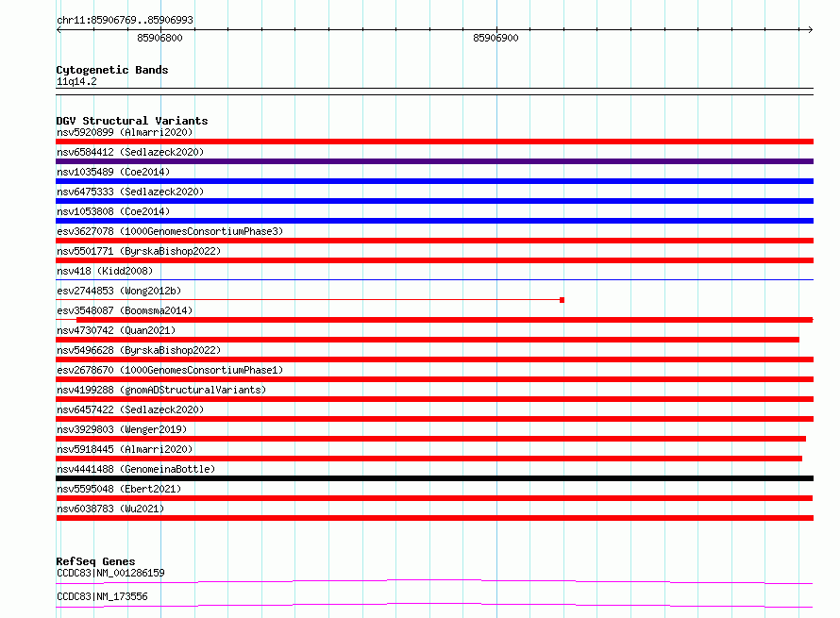The height and width of the screenshot is (618, 840).
Task: Click the black bar of nsv4441488
Action: pyautogui.click(x=434, y=478)
